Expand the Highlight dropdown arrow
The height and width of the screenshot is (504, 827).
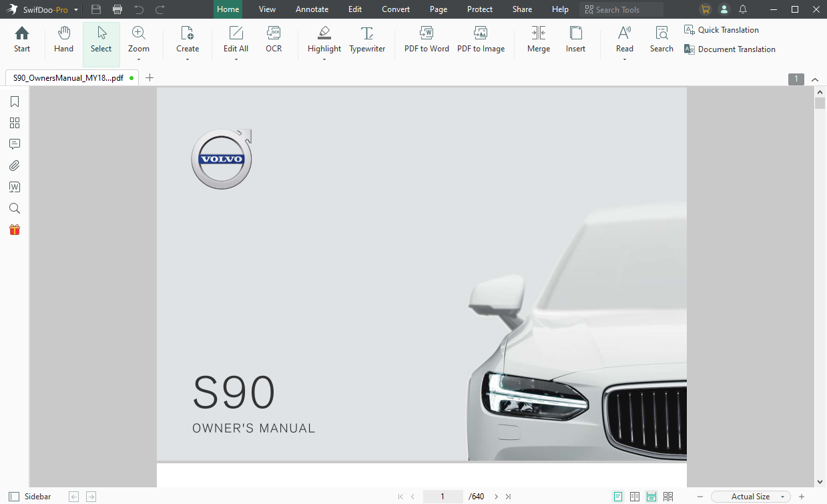click(324, 59)
